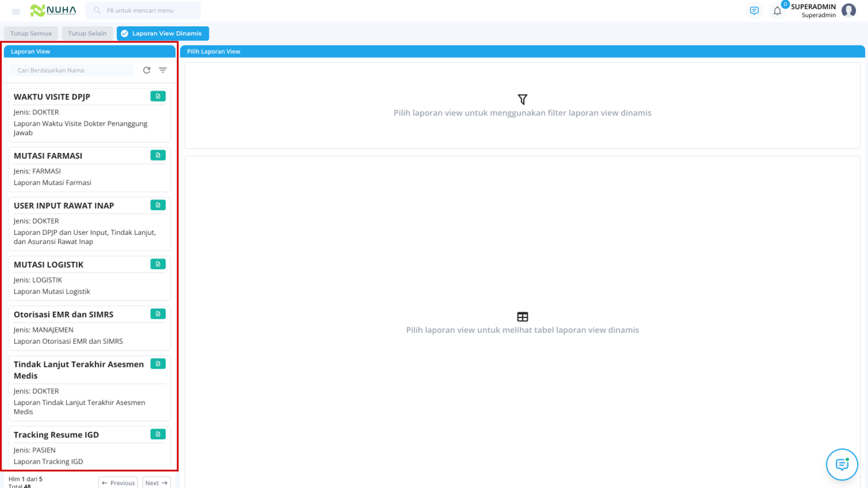Focus the F8 untuk mencari menu search box
This screenshot has height=488, width=868.
click(x=144, y=10)
